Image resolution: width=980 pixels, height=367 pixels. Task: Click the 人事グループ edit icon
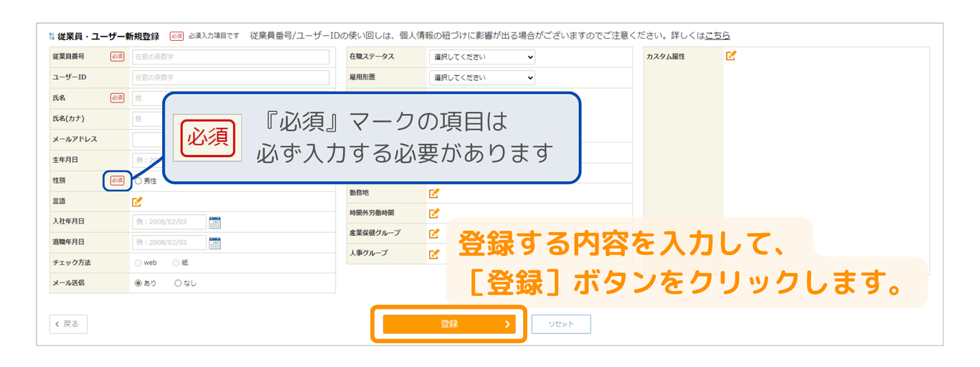coord(434,253)
